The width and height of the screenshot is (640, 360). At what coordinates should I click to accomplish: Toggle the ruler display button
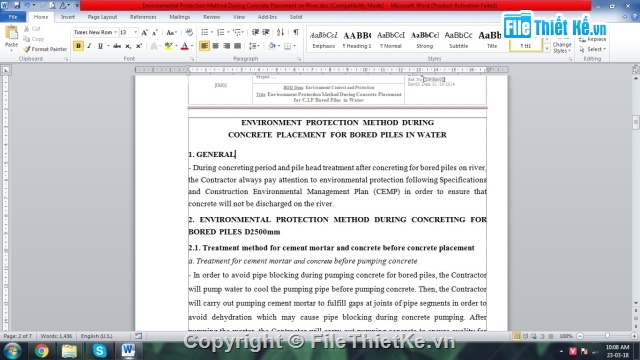tap(636, 70)
